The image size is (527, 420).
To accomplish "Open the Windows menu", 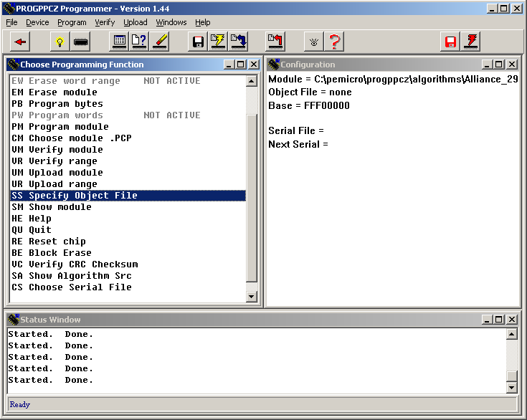I will [171, 22].
